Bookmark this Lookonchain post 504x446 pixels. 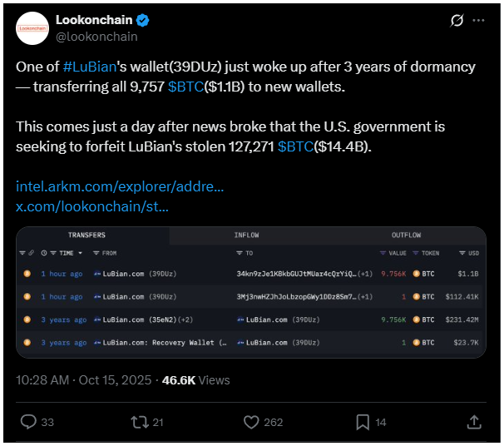(x=358, y=422)
